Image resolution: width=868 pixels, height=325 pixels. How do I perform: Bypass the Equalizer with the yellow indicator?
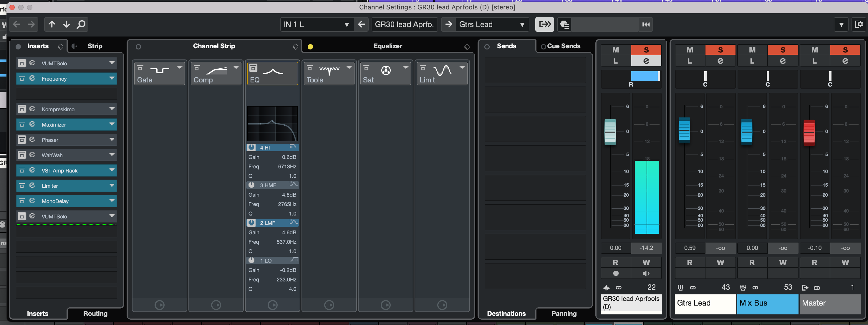click(310, 47)
